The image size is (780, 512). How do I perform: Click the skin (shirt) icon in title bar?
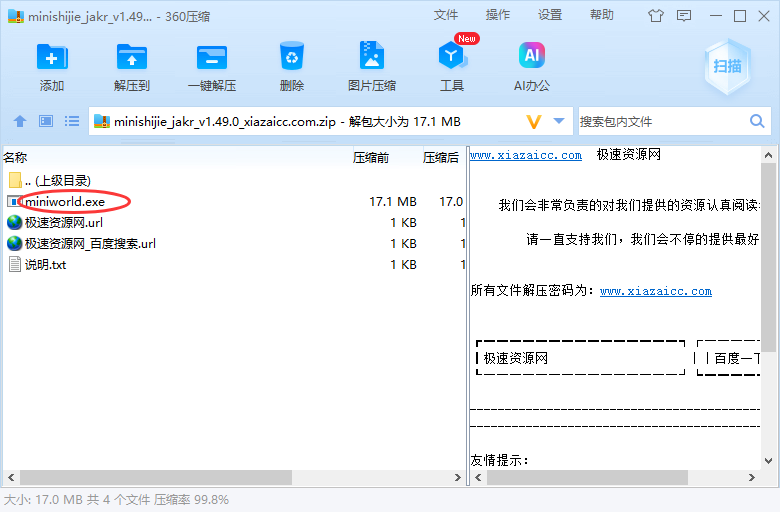coord(656,16)
